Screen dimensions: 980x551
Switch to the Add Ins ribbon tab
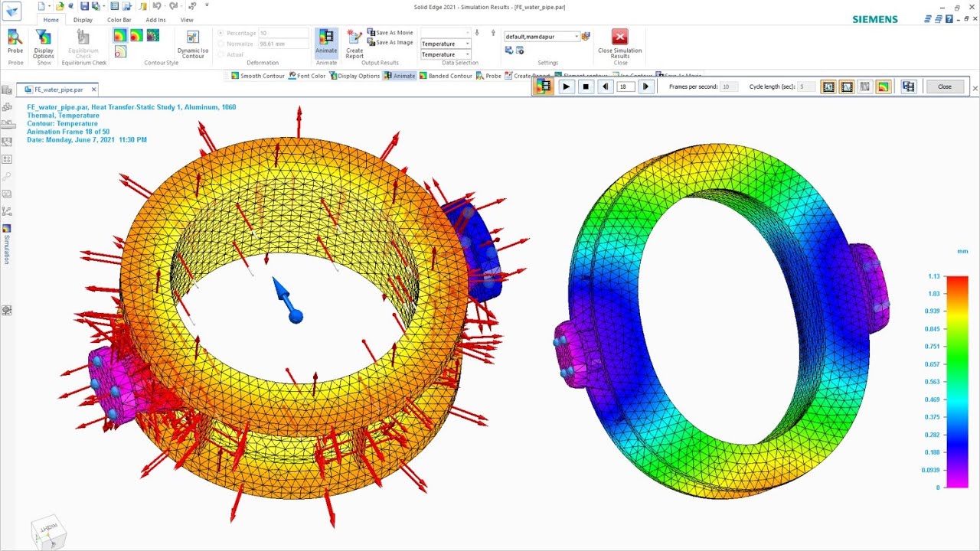(155, 20)
